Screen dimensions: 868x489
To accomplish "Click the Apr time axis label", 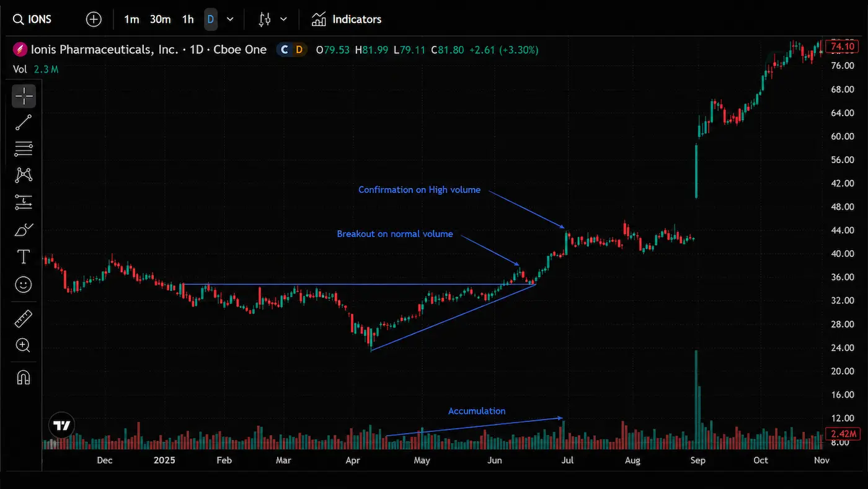I will click(352, 460).
